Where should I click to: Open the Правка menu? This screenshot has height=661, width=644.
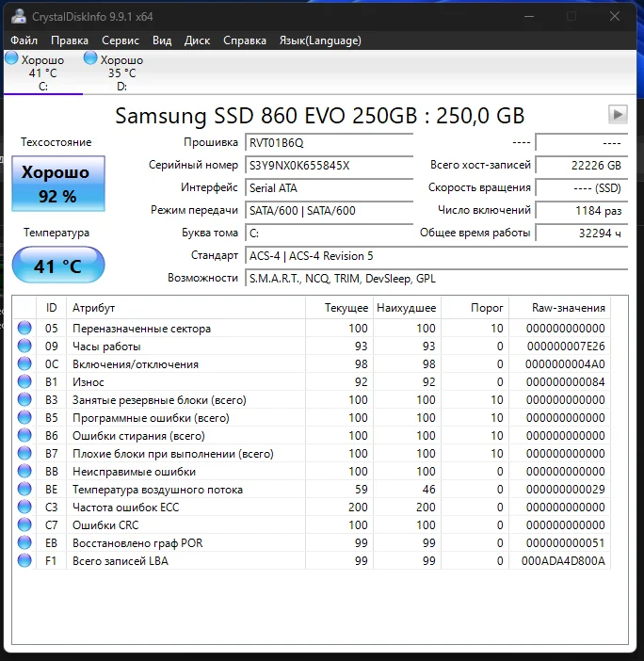pos(70,40)
